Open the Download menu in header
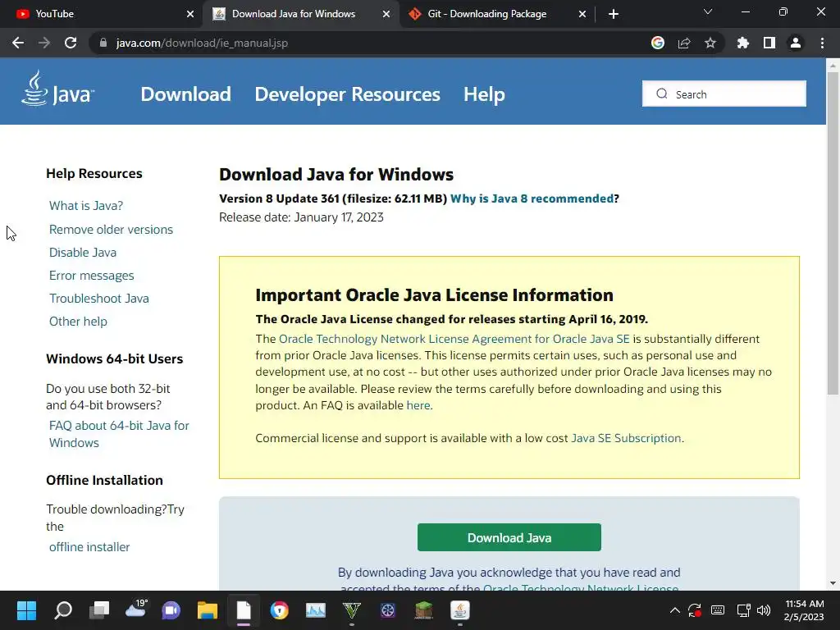The height and width of the screenshot is (630, 840). coord(186,94)
